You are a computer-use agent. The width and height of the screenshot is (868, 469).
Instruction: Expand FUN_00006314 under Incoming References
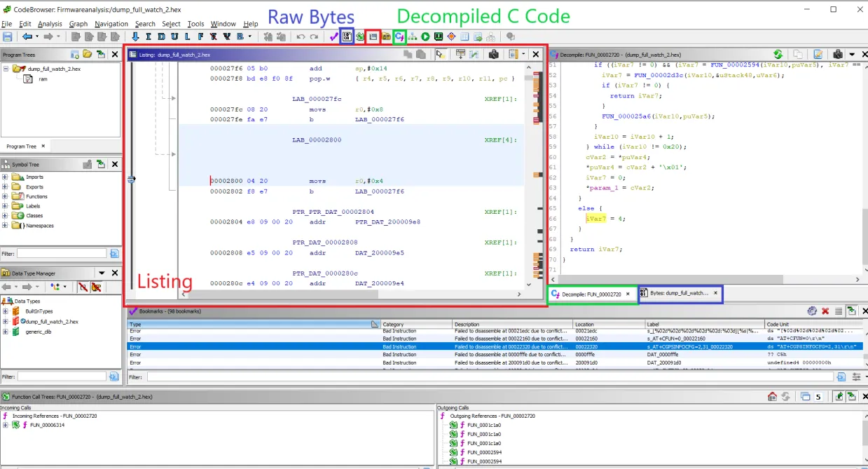(6, 425)
